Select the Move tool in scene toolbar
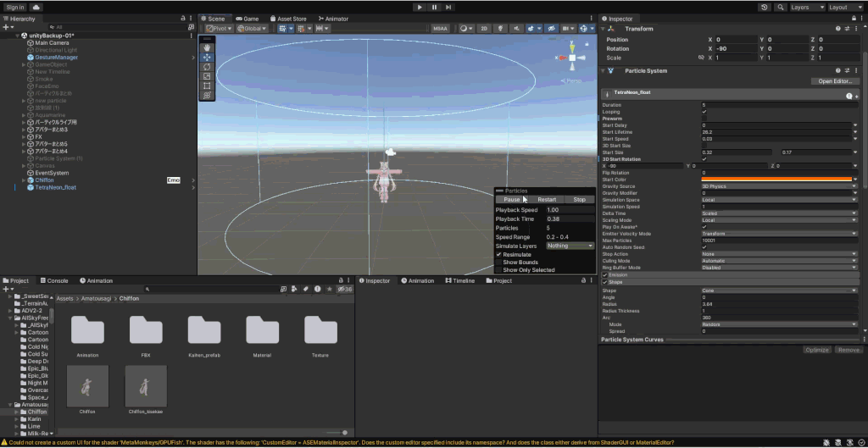Viewport: 868px width, 448px height. click(208, 58)
